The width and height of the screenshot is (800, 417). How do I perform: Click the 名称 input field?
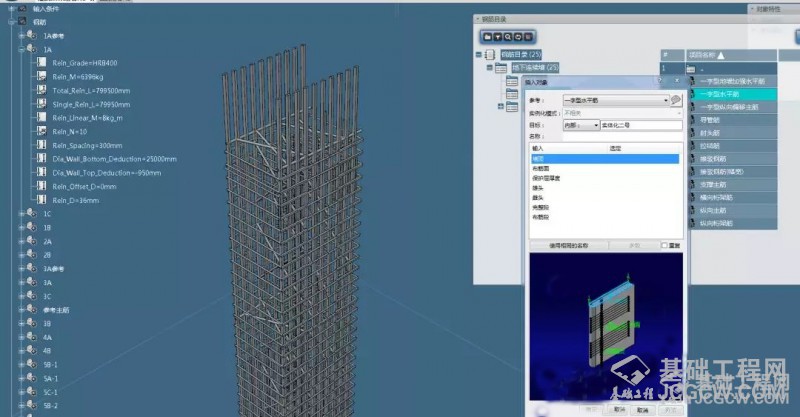click(620, 136)
